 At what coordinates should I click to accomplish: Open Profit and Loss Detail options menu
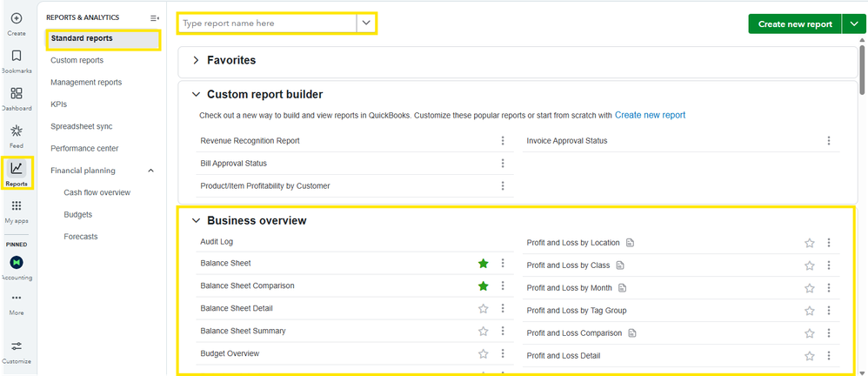point(829,355)
